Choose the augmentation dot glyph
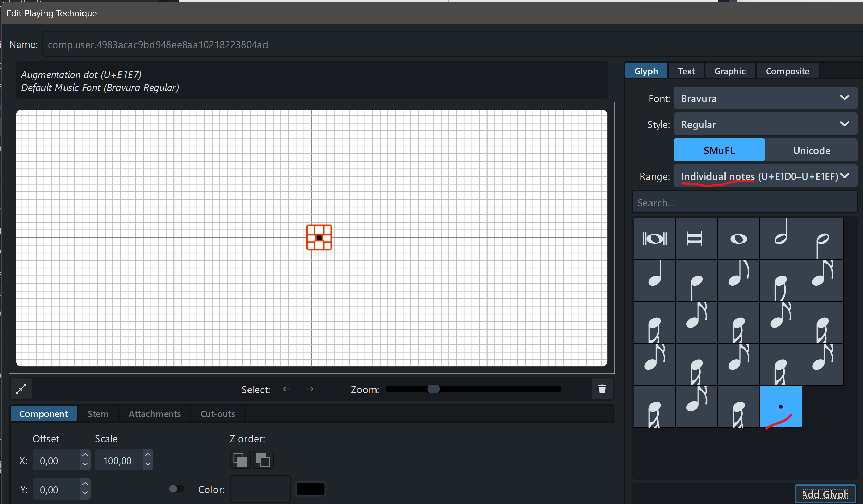The image size is (863, 504). pyautogui.click(x=781, y=407)
